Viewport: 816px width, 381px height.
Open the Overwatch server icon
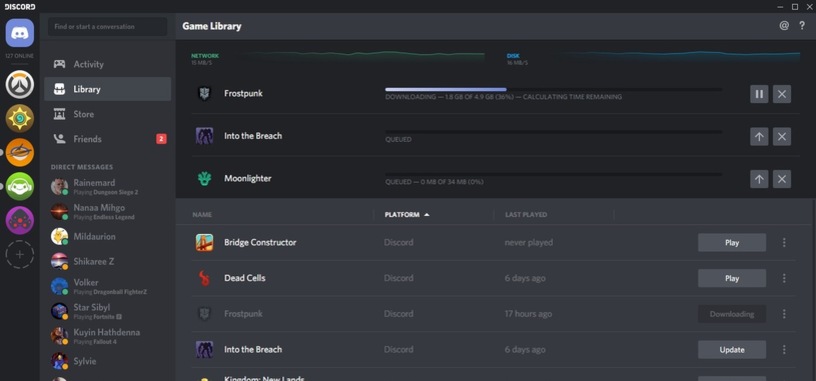pos(20,84)
